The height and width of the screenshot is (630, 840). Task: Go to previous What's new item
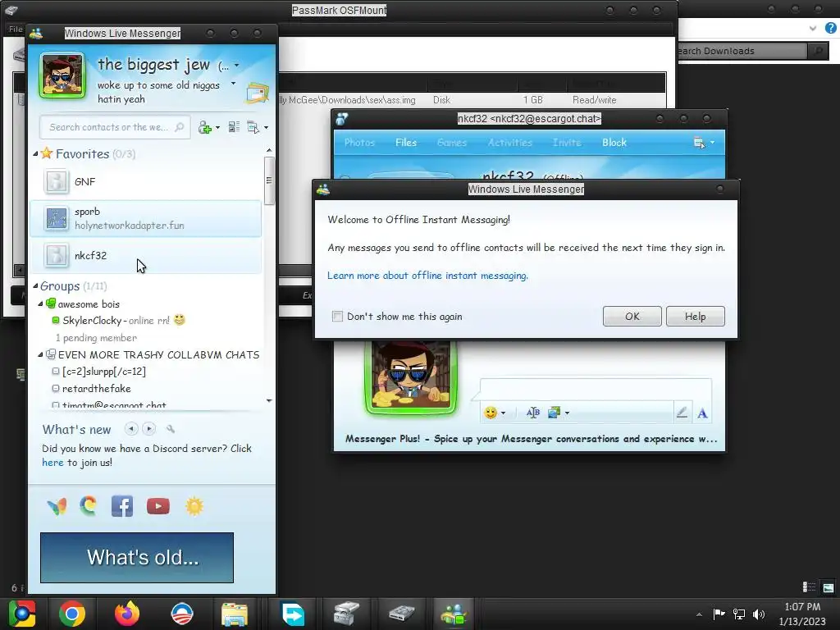tap(131, 428)
